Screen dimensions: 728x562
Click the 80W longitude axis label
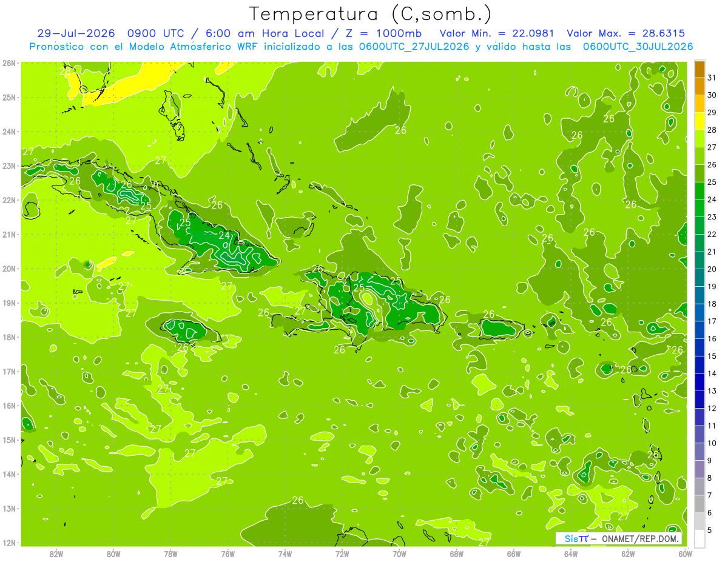(x=113, y=554)
